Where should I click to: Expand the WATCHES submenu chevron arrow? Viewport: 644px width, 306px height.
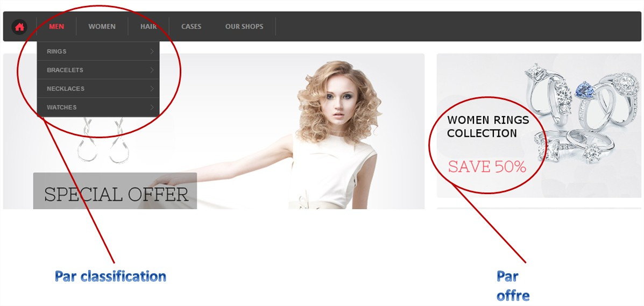(x=152, y=108)
